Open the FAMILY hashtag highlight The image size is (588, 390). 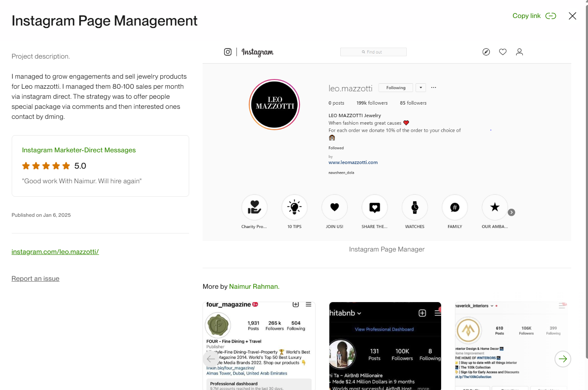455,207
